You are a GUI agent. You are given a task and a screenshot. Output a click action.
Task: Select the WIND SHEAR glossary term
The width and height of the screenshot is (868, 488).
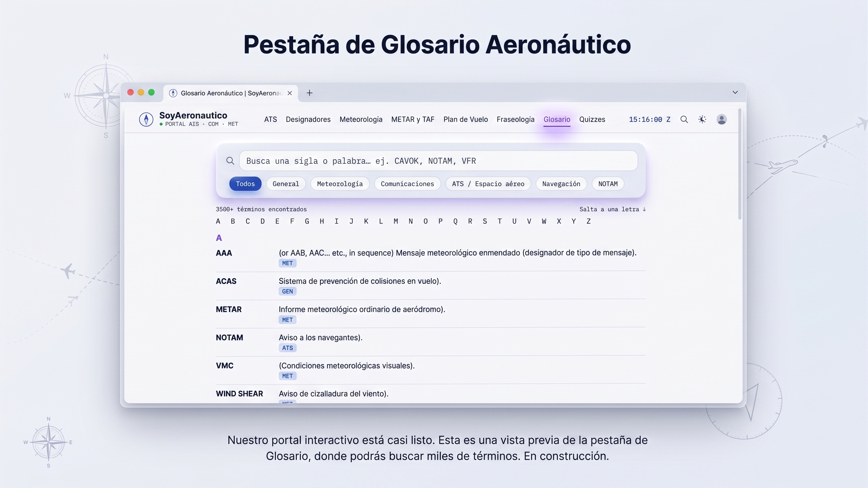[x=240, y=394]
